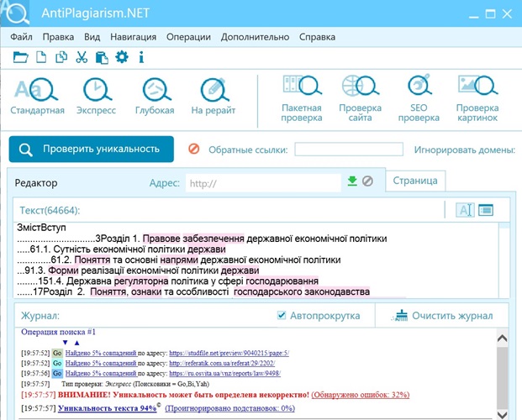Switch to the Страница tab
The width and height of the screenshot is (522, 420).
point(415,181)
